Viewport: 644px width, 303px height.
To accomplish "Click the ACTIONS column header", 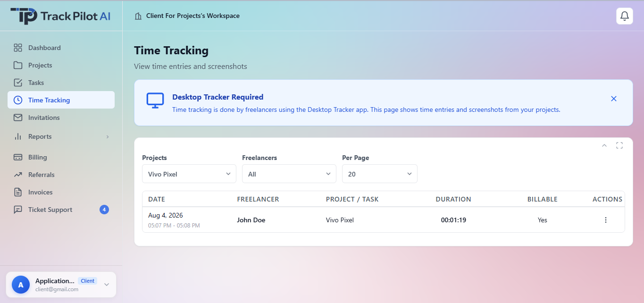I will 608,199.
